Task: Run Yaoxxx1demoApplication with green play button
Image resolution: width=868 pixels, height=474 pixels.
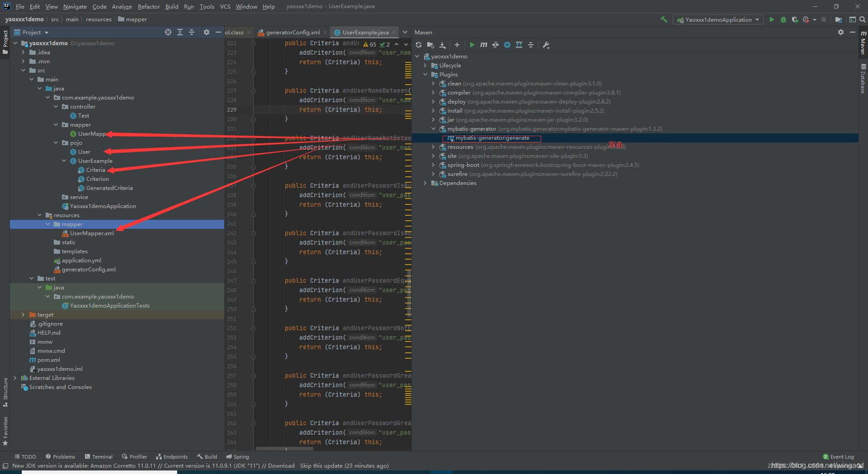Action: point(772,19)
